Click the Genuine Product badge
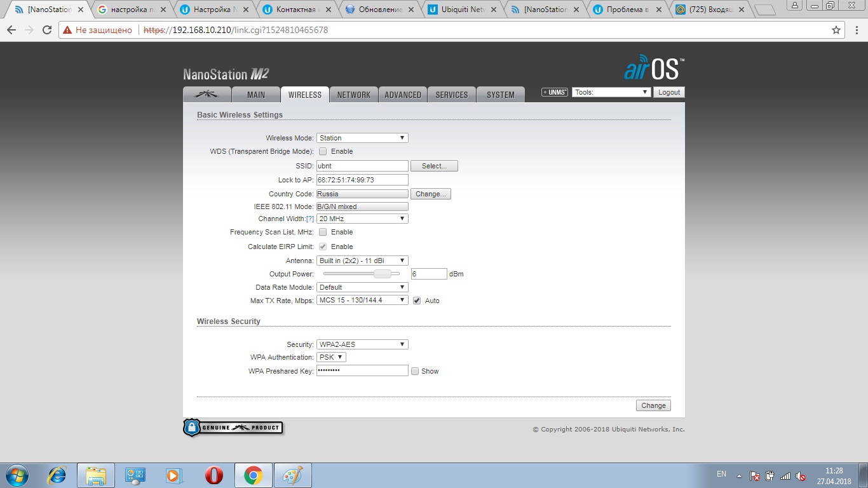The image size is (868, 488). (233, 428)
